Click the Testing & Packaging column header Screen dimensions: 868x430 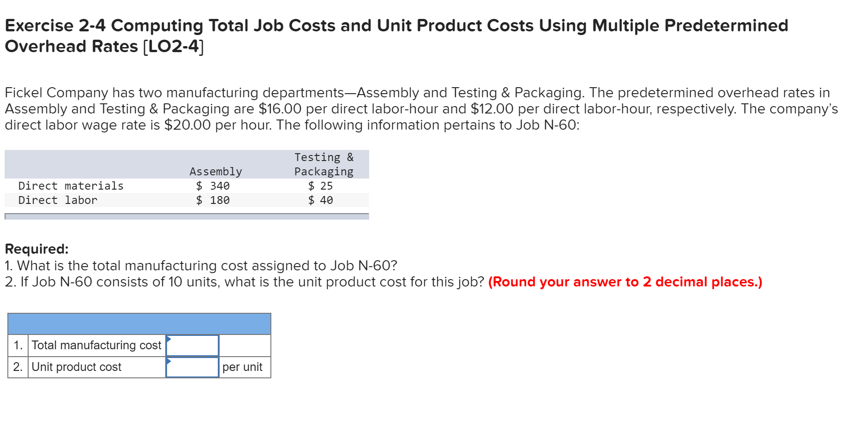pos(324,164)
